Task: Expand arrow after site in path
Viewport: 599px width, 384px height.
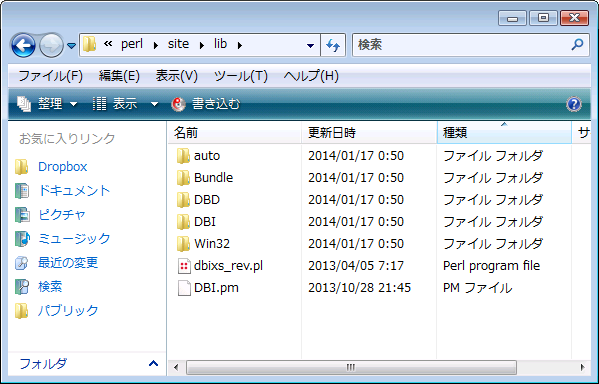Action: (202, 45)
